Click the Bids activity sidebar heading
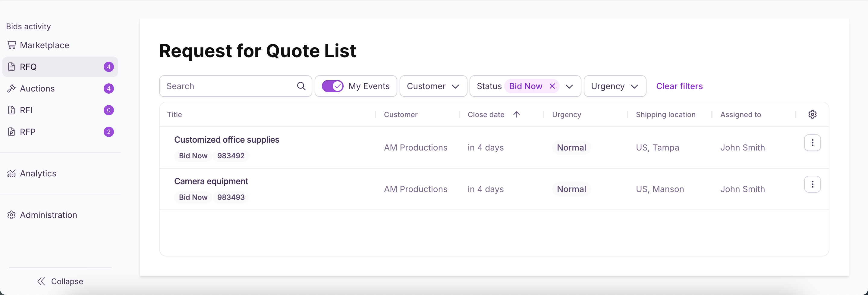Viewport: 868px width, 295px height. tap(28, 26)
